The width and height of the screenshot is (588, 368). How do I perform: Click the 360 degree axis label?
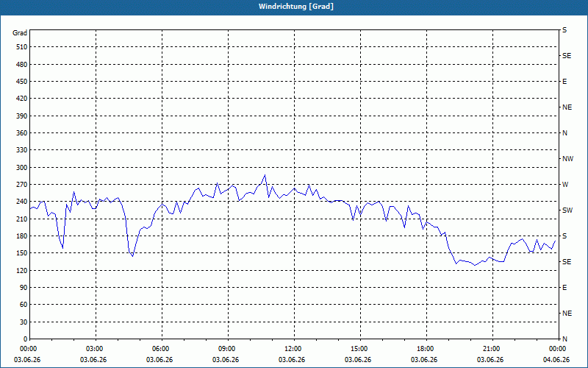click(22, 133)
